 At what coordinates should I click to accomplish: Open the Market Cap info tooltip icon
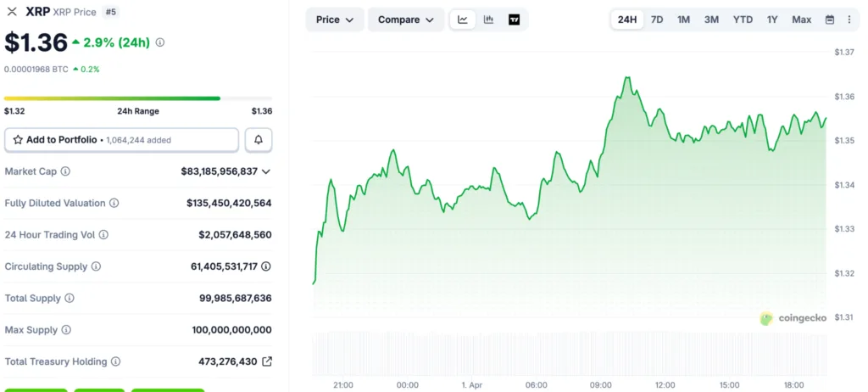pos(65,171)
